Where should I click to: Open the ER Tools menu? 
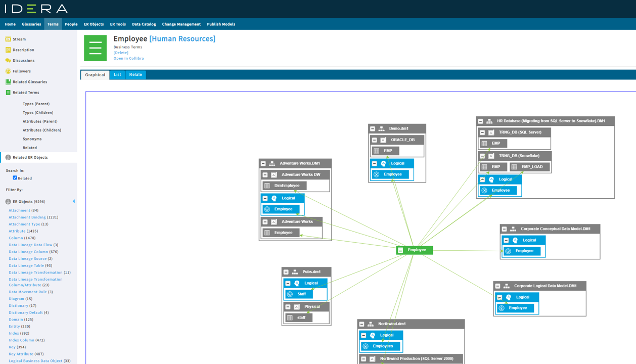point(118,24)
